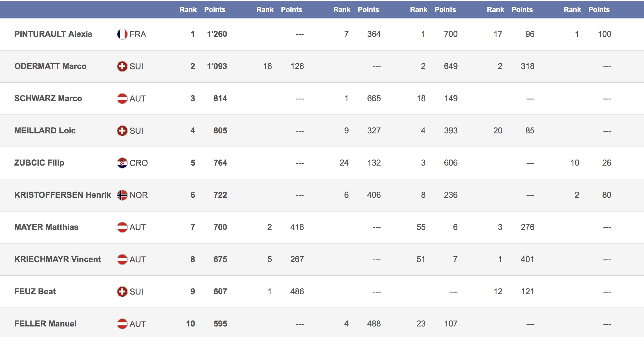Click the Austrian flag beside Feller Manuel
This screenshot has height=337, width=644.
[122, 324]
